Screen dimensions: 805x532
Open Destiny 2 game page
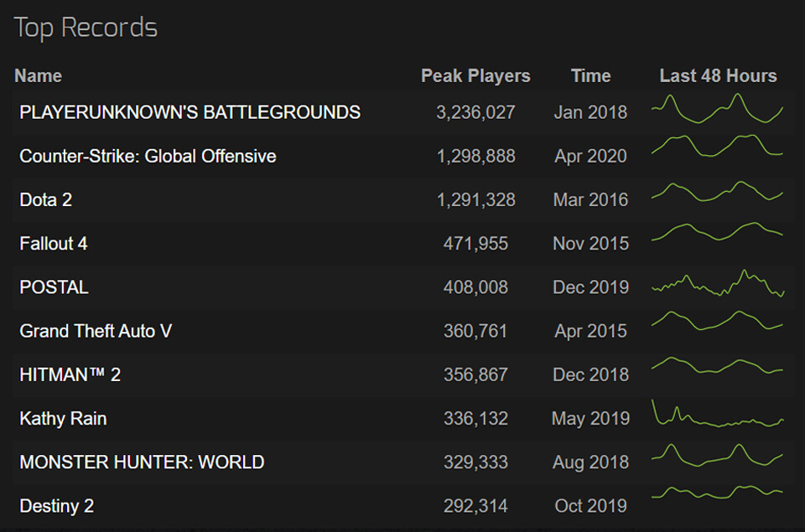click(56, 506)
